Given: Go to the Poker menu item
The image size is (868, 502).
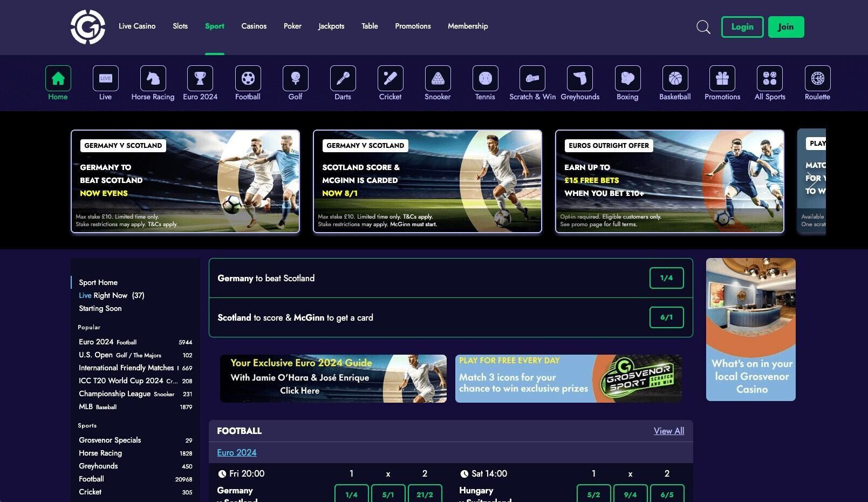Looking at the screenshot, I should (292, 26).
